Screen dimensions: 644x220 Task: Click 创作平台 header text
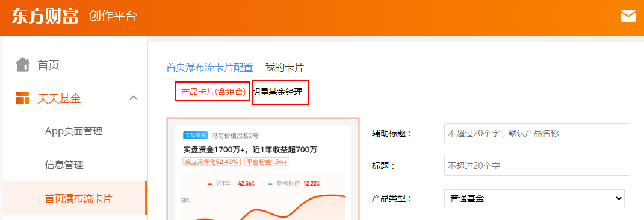coord(113,16)
